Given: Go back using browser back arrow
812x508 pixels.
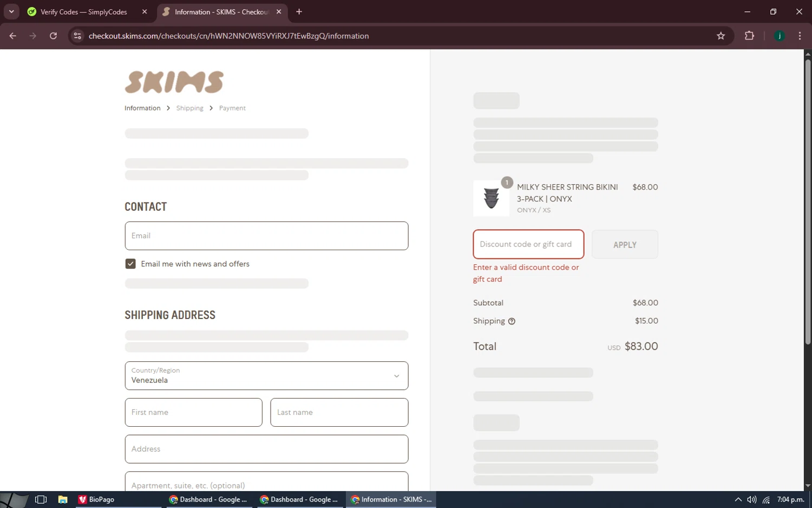Looking at the screenshot, I should 13,36.
